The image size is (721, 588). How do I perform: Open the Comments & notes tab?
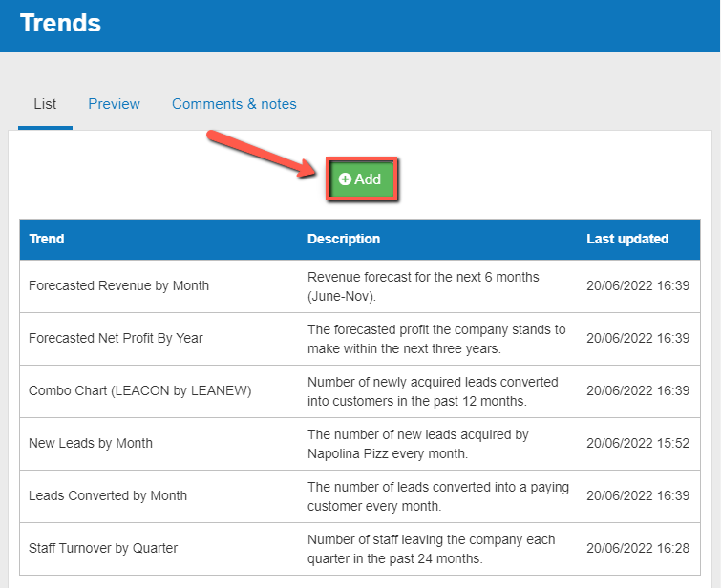click(234, 104)
